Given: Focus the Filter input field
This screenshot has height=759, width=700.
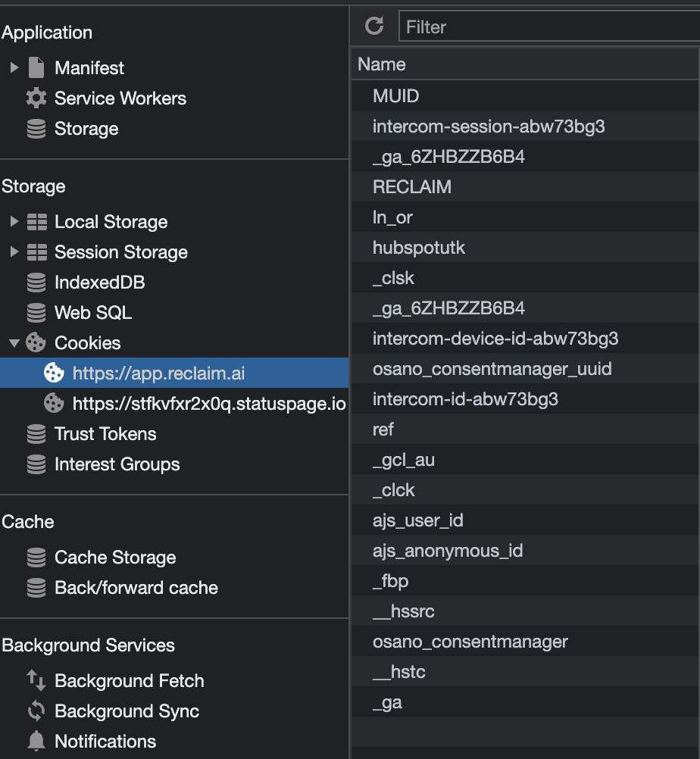Looking at the screenshot, I should [x=549, y=27].
